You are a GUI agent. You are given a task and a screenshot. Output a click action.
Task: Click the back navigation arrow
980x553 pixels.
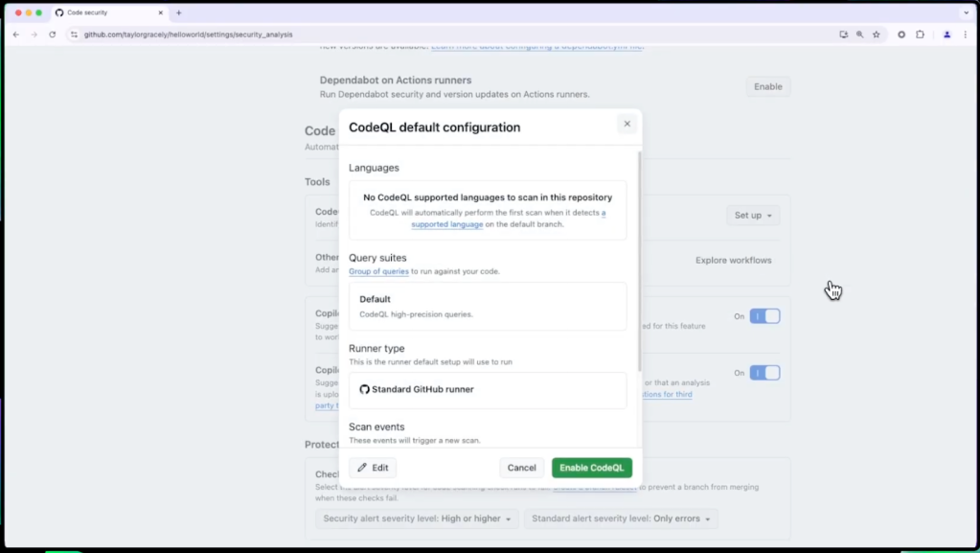point(15,34)
